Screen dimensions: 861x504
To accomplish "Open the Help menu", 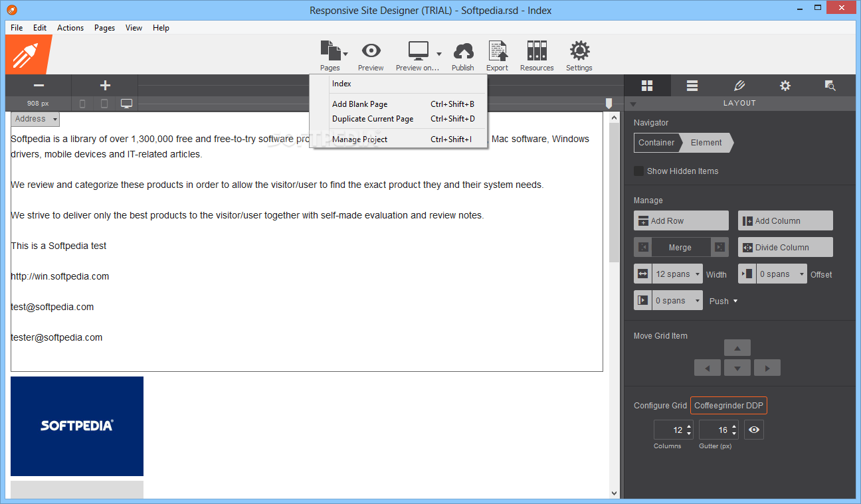I will point(161,28).
